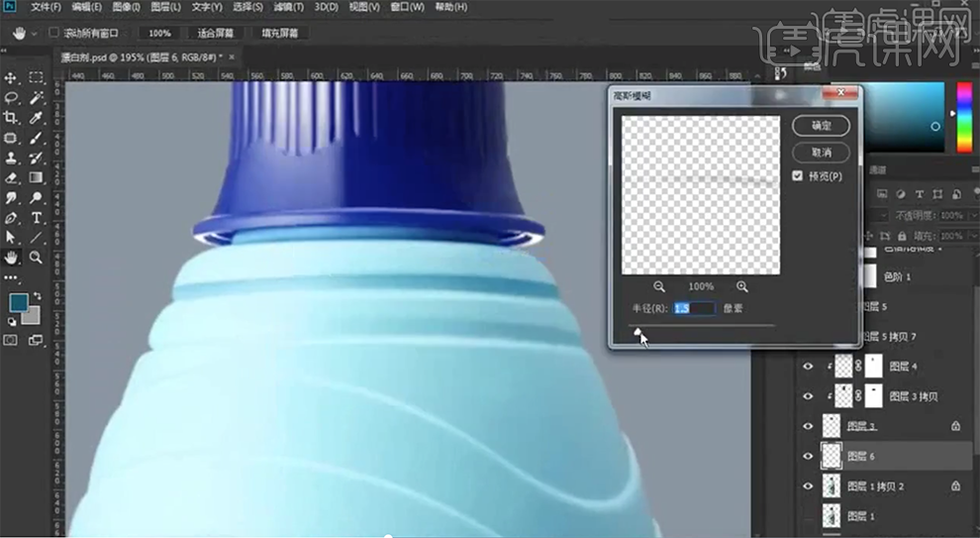Click zoom-in magnifier in blur dialog
The width and height of the screenshot is (980, 538).
click(742, 286)
